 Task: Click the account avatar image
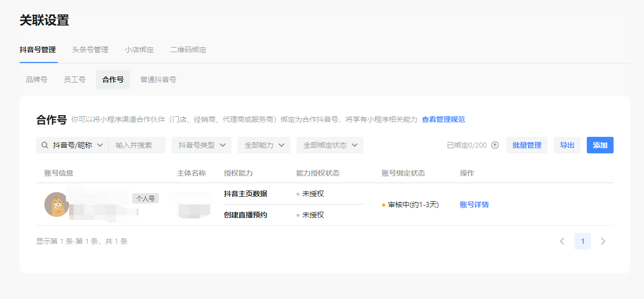(x=57, y=204)
